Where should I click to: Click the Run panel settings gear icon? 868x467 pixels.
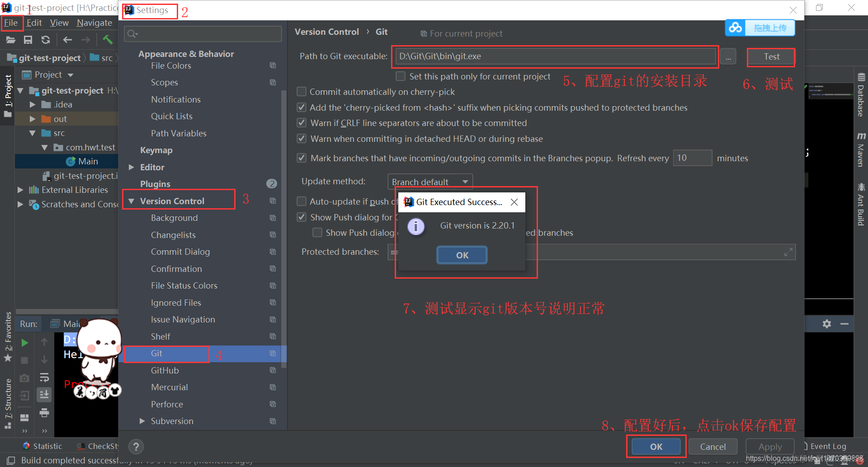click(x=827, y=324)
